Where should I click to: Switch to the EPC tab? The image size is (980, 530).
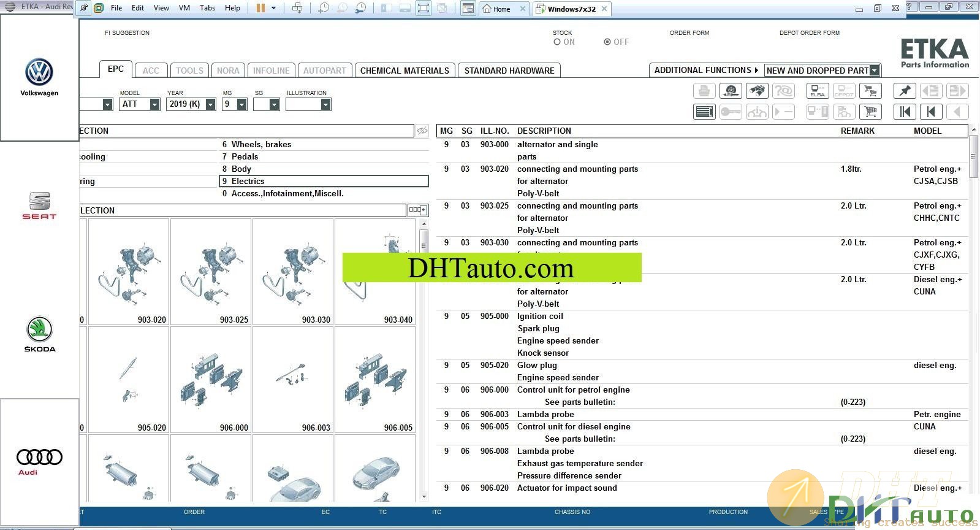coord(115,69)
